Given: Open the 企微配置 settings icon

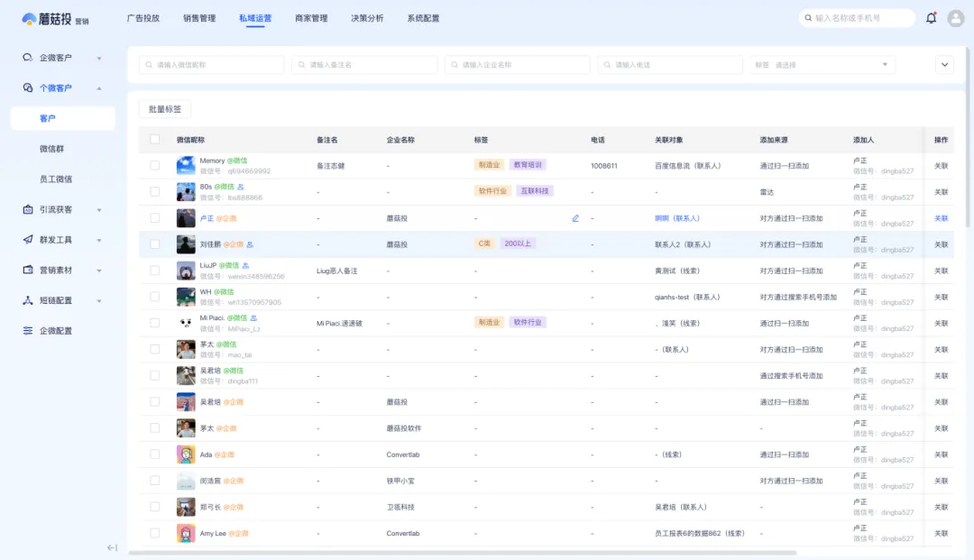Looking at the screenshot, I should tap(27, 330).
